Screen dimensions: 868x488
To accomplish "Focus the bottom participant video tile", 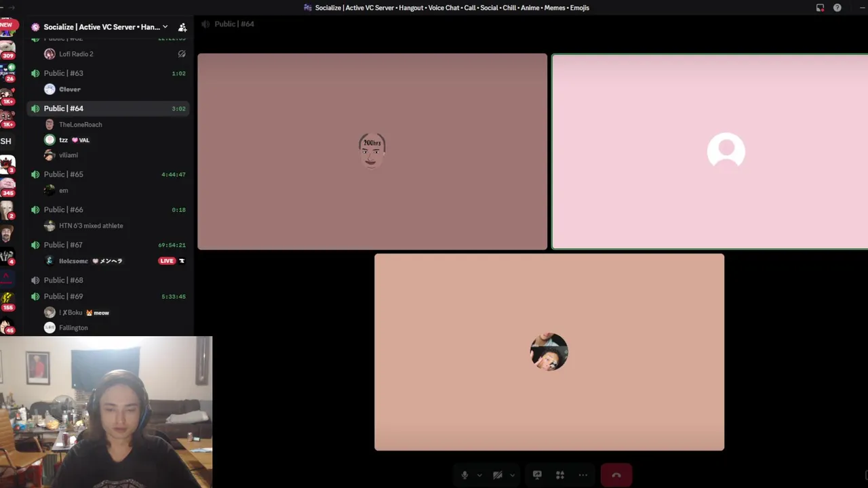I will (549, 352).
